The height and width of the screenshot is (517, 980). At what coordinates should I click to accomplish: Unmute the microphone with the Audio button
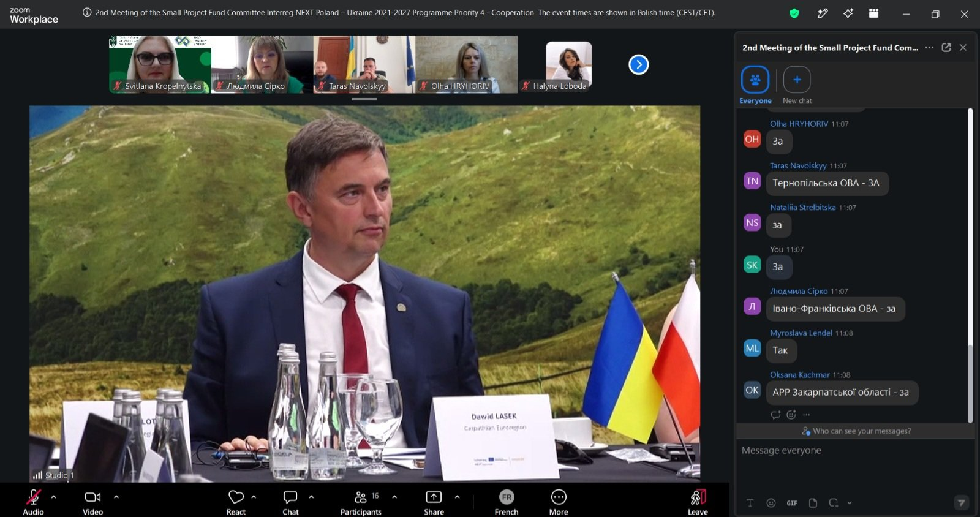pos(34,502)
